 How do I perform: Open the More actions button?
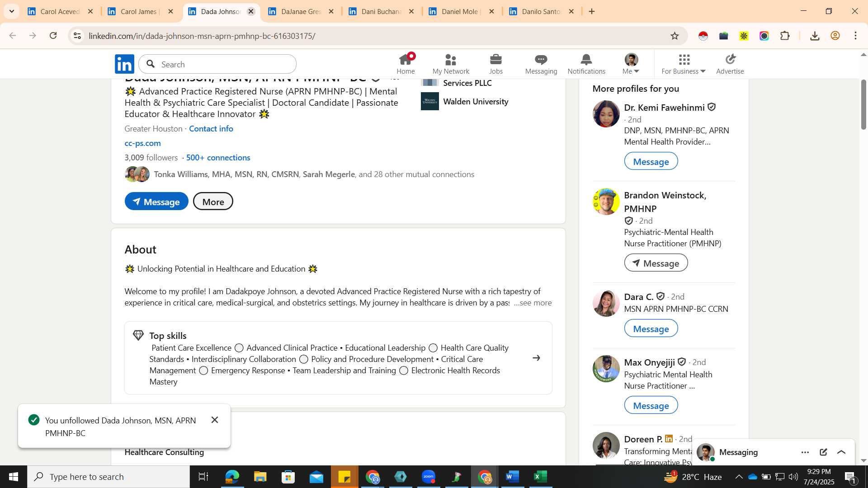(213, 202)
